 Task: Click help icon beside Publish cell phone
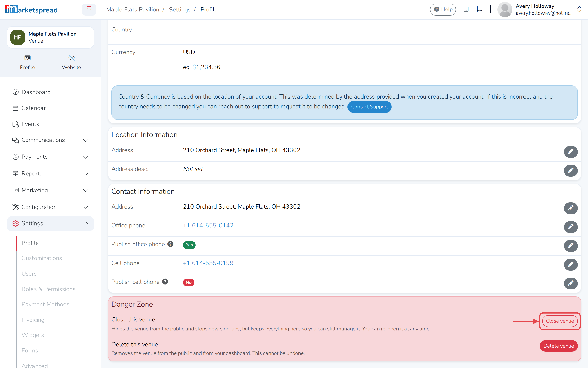pyautogui.click(x=165, y=282)
